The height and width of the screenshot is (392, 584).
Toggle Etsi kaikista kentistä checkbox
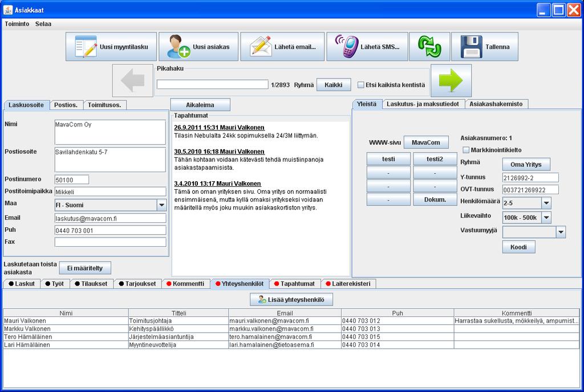pyautogui.click(x=360, y=85)
